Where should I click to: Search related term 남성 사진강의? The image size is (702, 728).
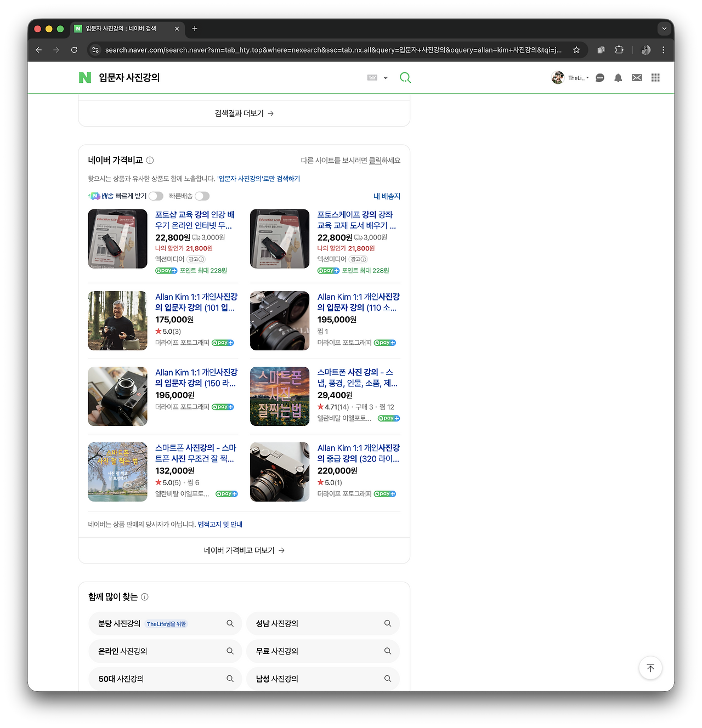(x=323, y=679)
